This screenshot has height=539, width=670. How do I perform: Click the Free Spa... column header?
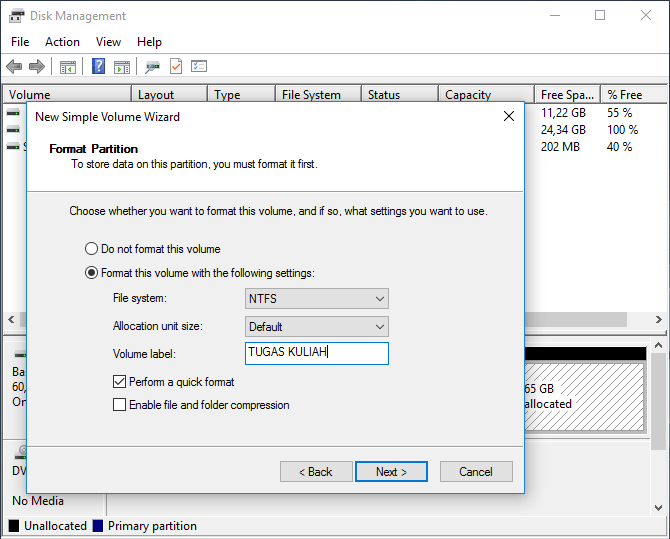(x=568, y=94)
